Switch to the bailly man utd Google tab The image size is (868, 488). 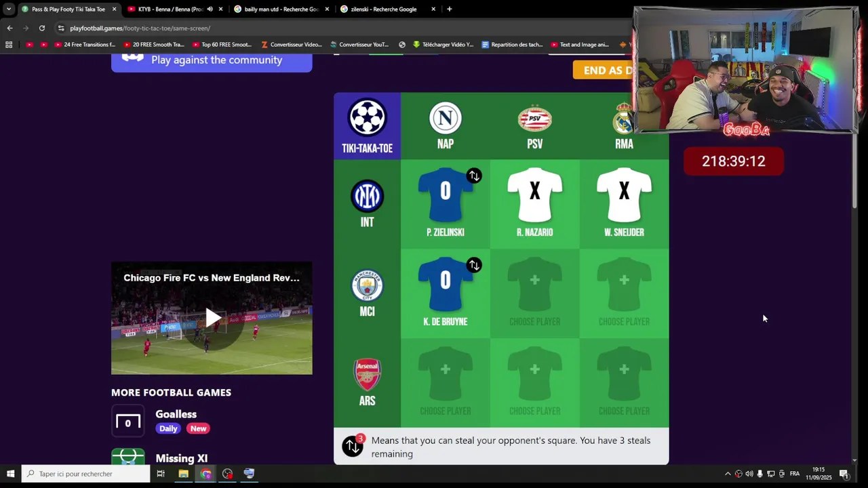pos(281,9)
